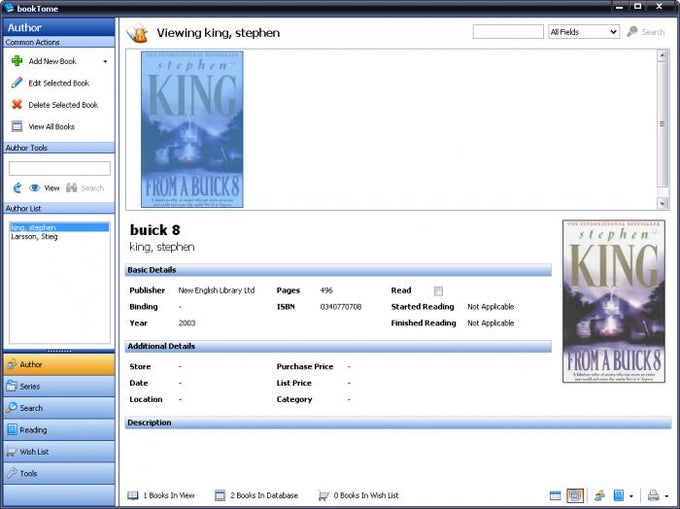
Task: Open the All Fields dropdown
Action: pos(584,32)
